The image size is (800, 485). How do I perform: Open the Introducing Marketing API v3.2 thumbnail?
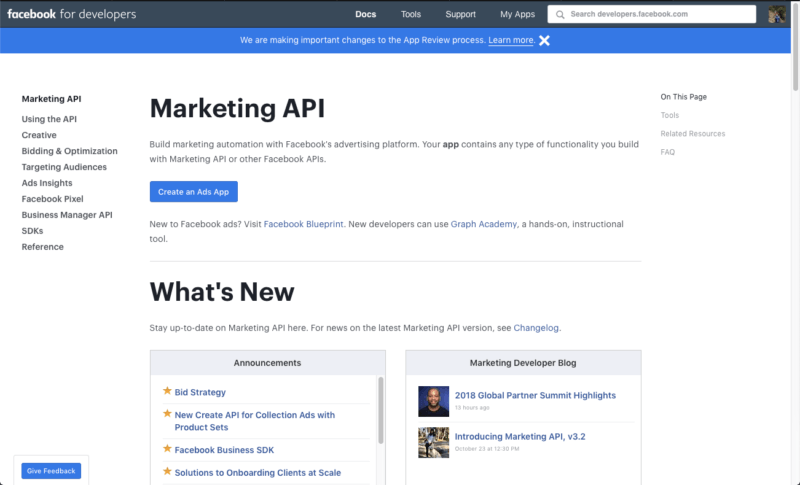tap(433, 442)
